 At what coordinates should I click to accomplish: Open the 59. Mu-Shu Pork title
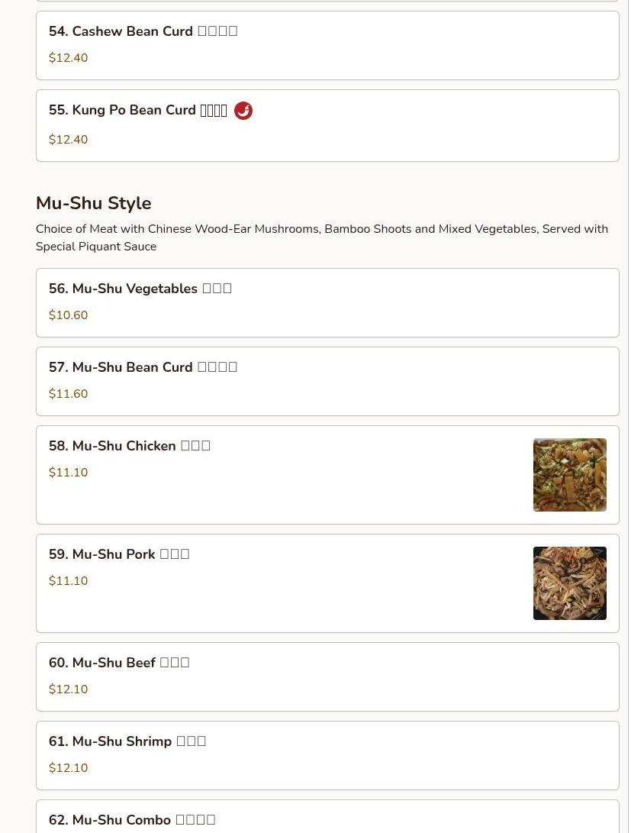coord(119,554)
